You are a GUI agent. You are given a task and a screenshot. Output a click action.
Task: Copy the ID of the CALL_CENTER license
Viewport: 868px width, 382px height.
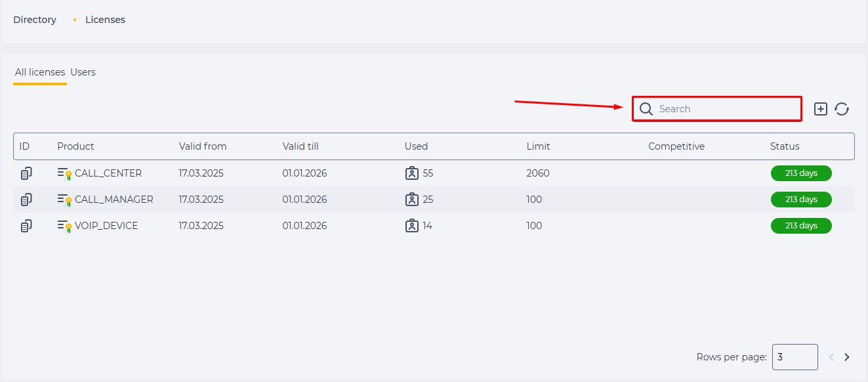26,173
